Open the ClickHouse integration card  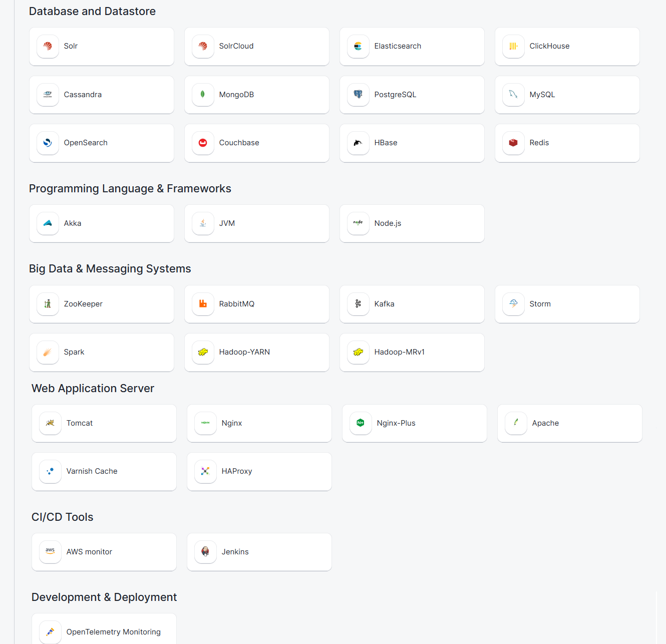coord(566,46)
